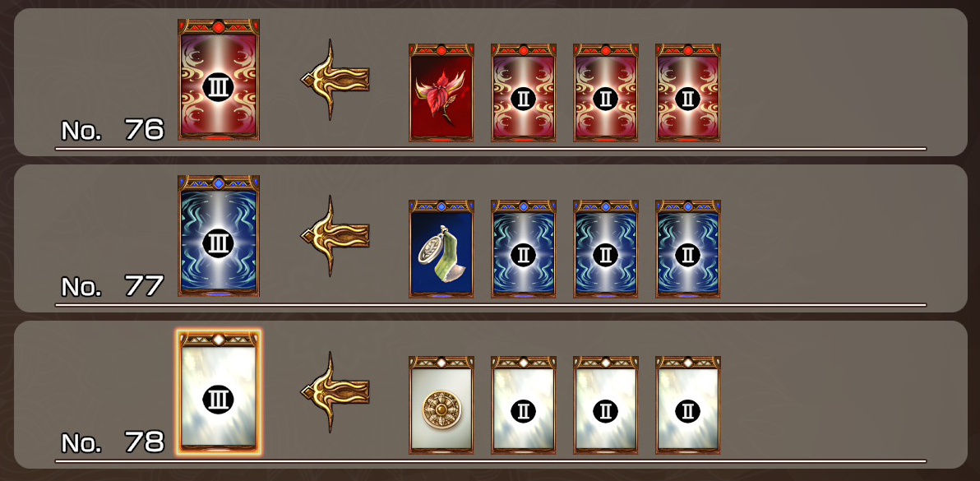
Task: Tap the last white tier II card
Action: click(x=688, y=405)
